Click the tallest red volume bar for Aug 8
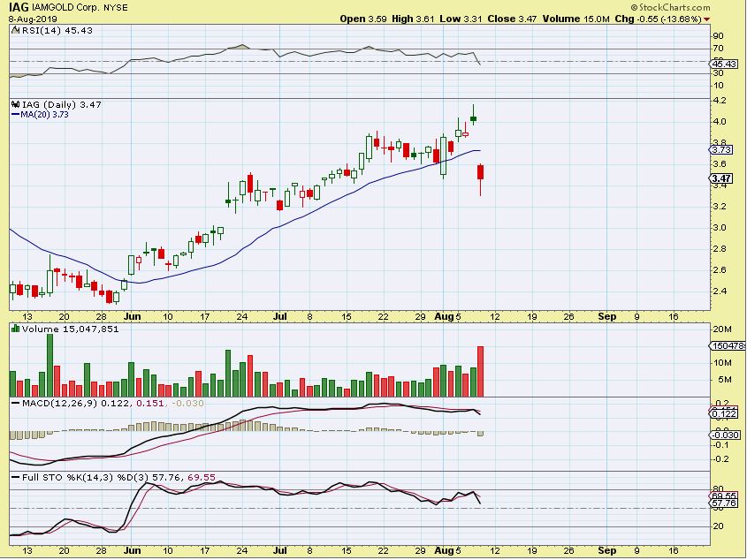The image size is (747, 560). [x=480, y=372]
